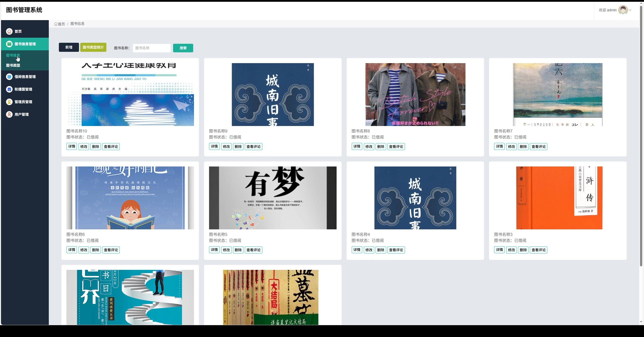The width and height of the screenshot is (644, 337).
Task: Click the 图书名称6 reading girl cover
Action: point(130,198)
